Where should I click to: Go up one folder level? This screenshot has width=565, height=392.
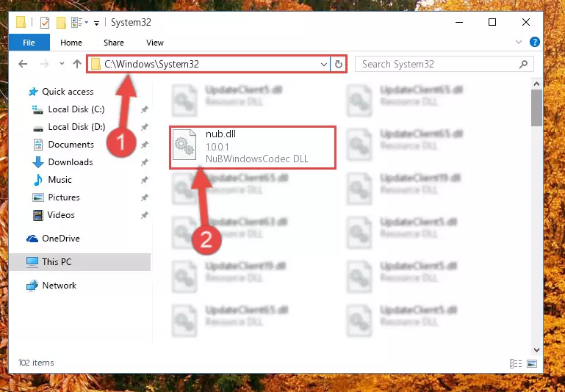76,64
